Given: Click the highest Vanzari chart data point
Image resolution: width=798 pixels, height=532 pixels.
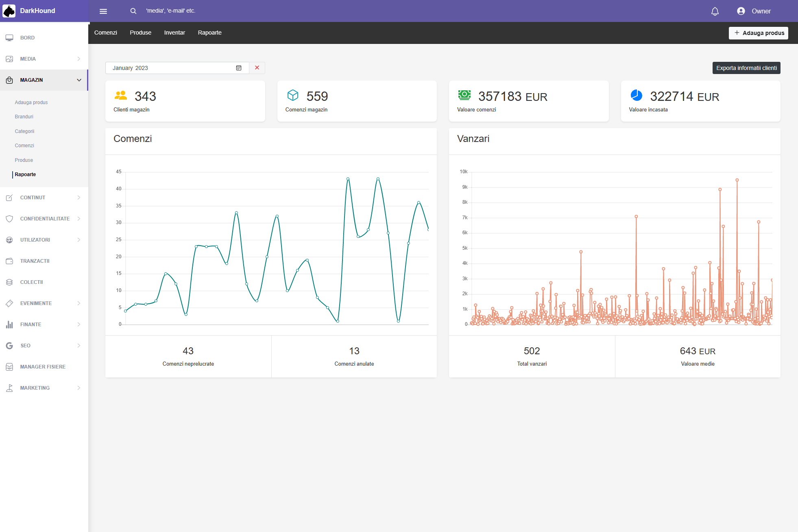Looking at the screenshot, I should [737, 180].
